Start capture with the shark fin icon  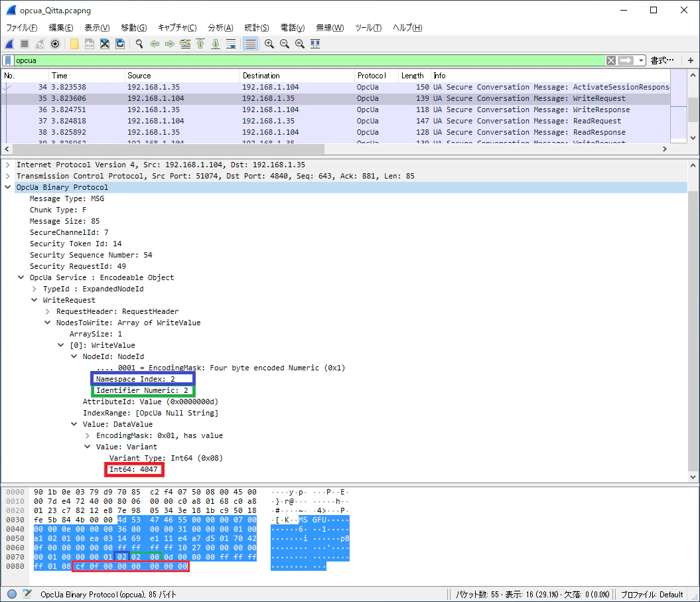pyautogui.click(x=9, y=44)
